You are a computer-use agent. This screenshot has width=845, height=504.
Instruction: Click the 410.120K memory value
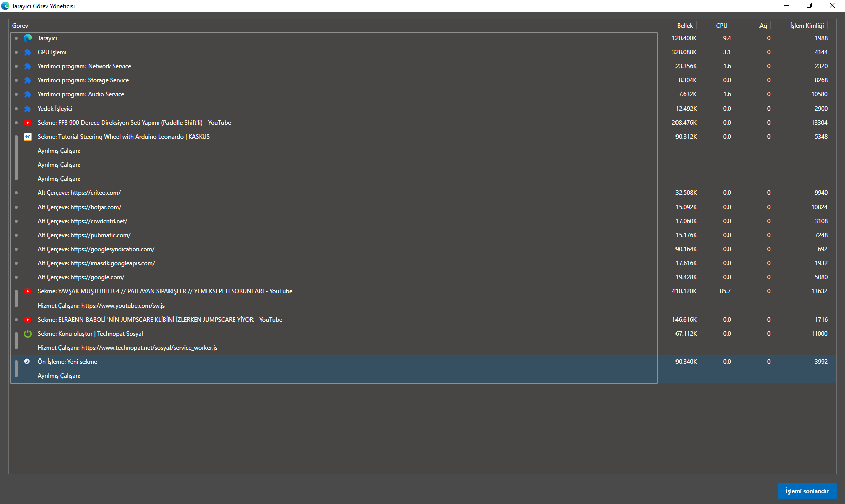[684, 291]
